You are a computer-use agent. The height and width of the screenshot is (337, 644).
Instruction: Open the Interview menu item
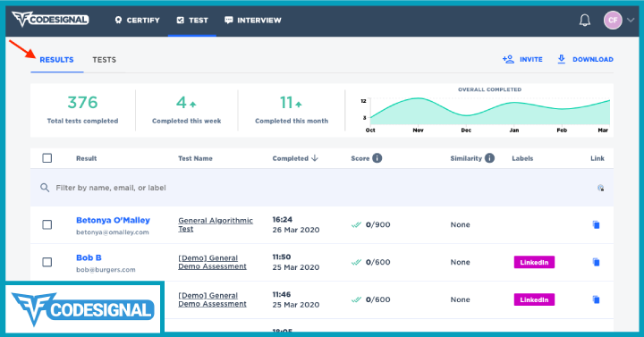click(253, 21)
